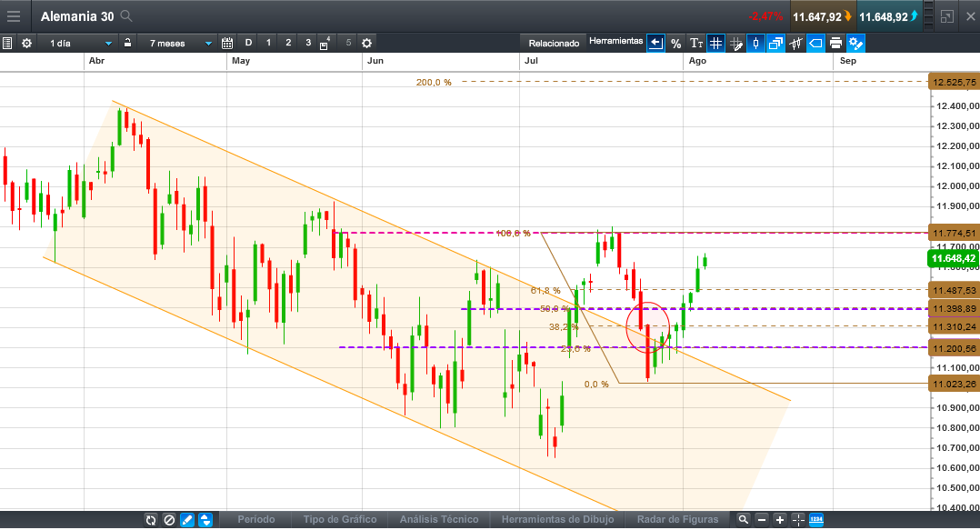Image resolution: width=980 pixels, height=530 pixels.
Task: Toggle the up-down arrows icon
Action: pyautogui.click(x=205, y=520)
